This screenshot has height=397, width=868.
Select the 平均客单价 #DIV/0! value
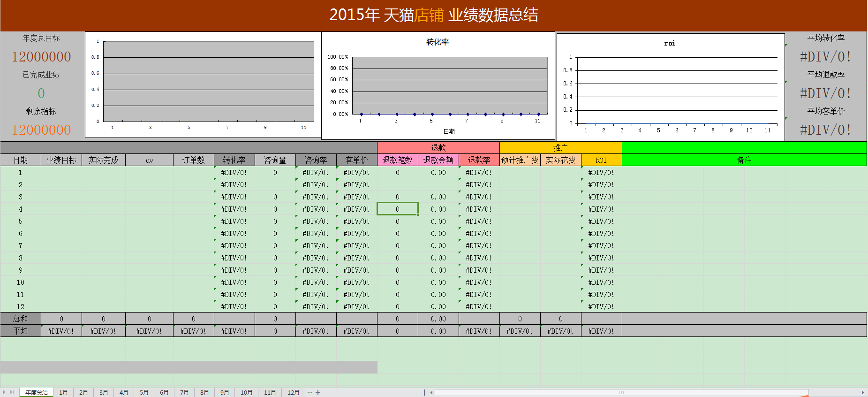pyautogui.click(x=826, y=130)
